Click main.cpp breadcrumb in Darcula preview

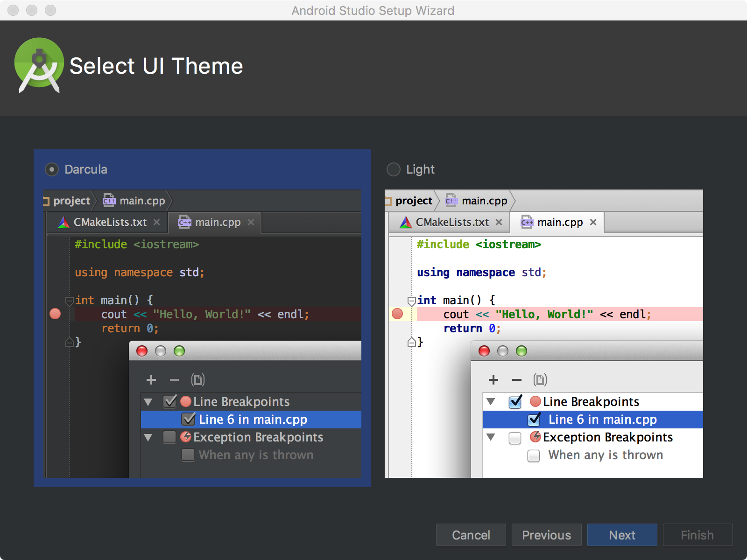[x=134, y=201]
